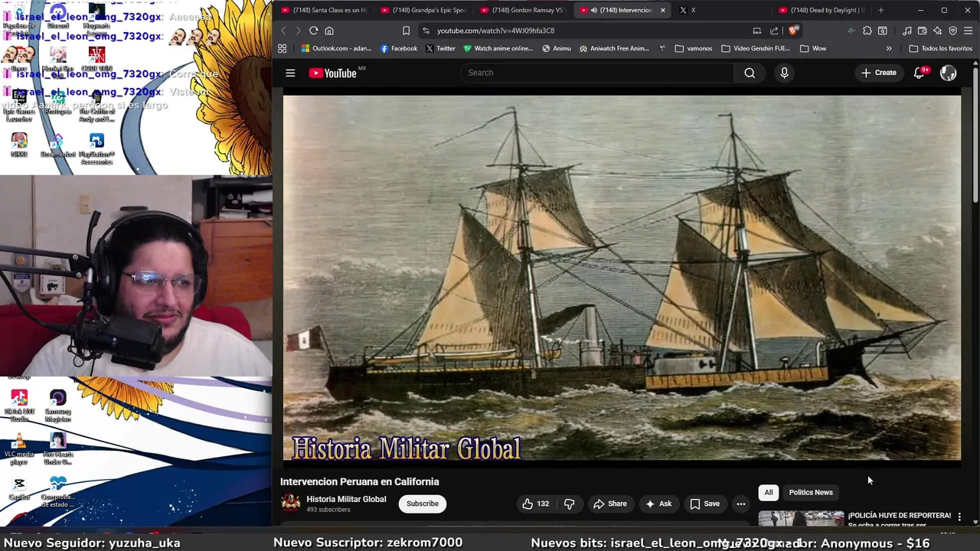Image resolution: width=980 pixels, height=551 pixels.
Task: Open the apps grid in bookmarks bar
Action: pyautogui.click(x=283, y=48)
